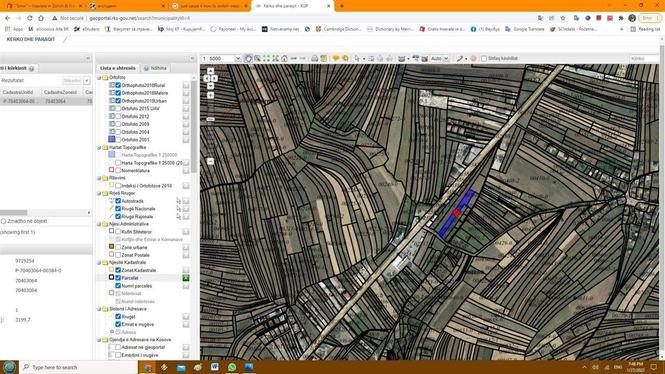This screenshot has width=665, height=374.
Task: Collapse the Rrjeti Rrugor folder
Action: point(99,193)
